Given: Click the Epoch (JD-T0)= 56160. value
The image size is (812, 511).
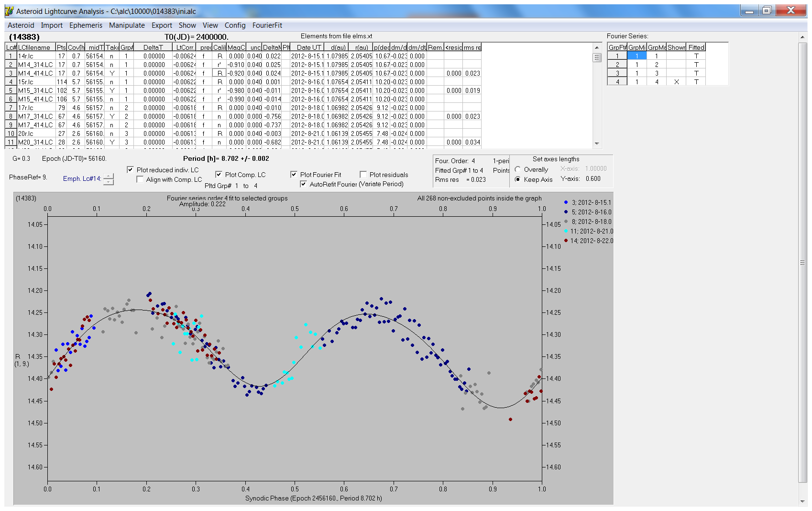Looking at the screenshot, I should coord(74,159).
